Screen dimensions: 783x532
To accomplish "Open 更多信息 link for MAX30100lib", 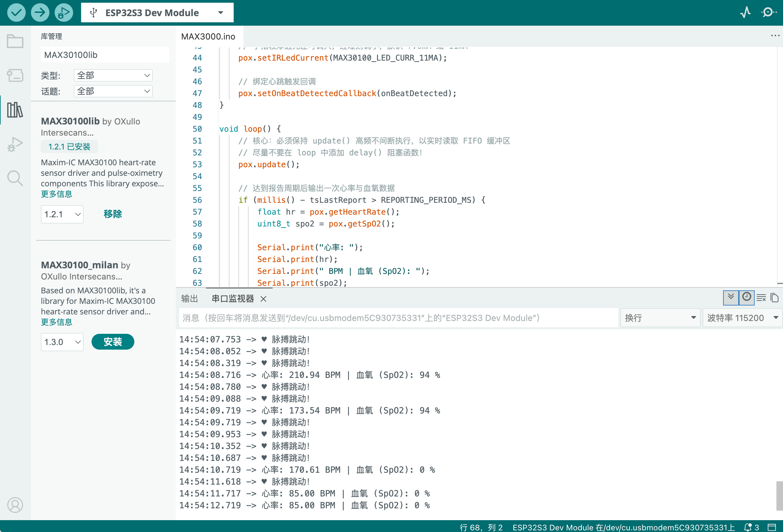I will (57, 194).
